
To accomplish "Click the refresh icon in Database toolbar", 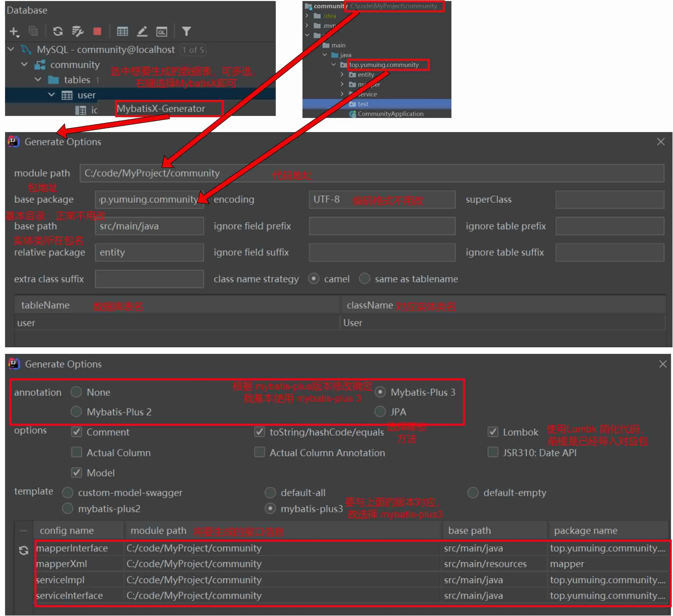I will pos(58,32).
